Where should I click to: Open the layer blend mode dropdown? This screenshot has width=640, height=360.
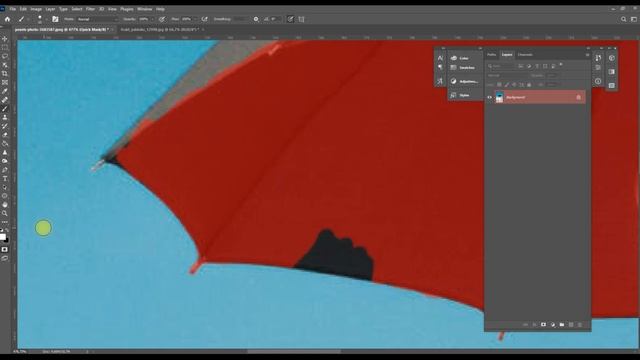508,76
